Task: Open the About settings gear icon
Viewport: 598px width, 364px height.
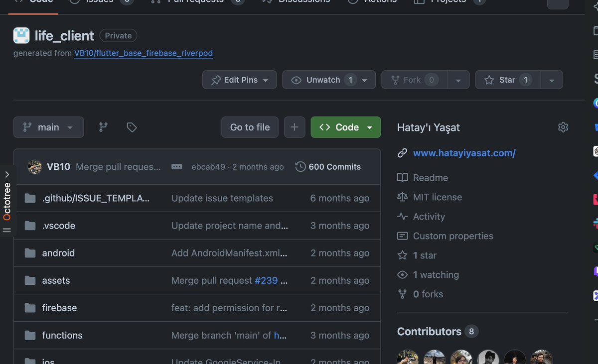Action: pos(563,127)
